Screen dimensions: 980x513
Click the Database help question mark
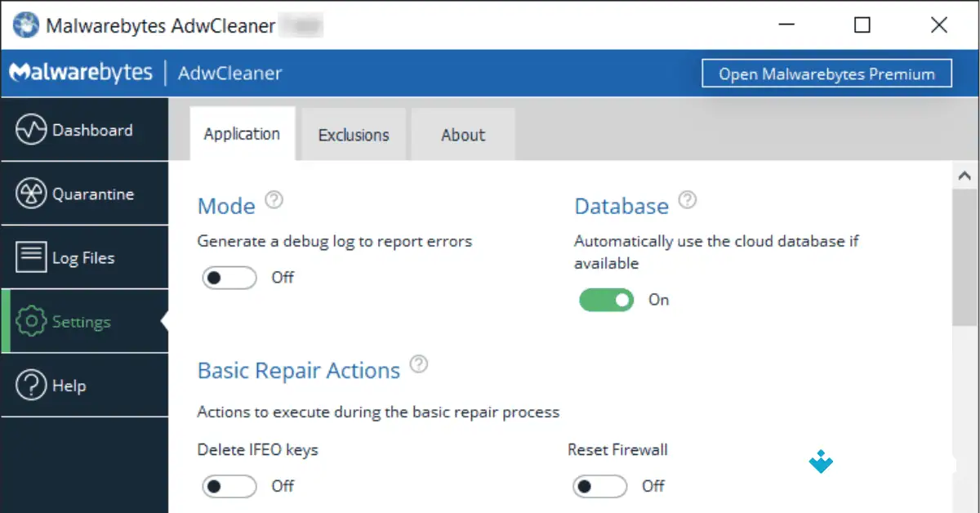[688, 199]
